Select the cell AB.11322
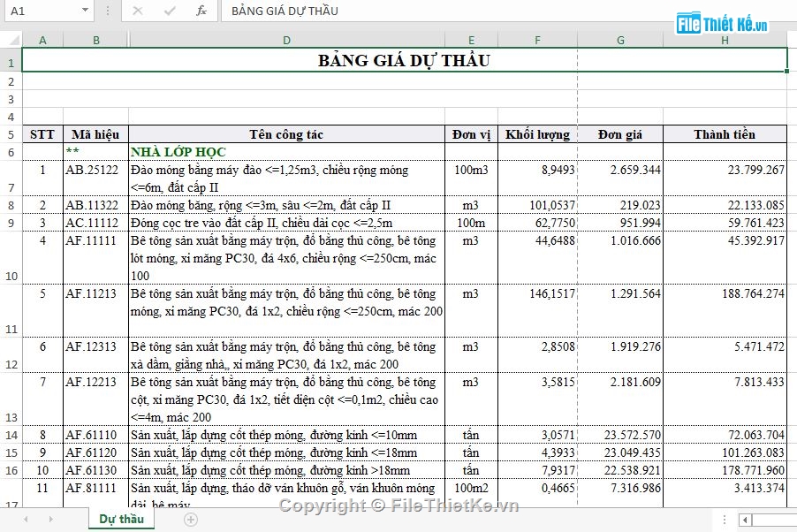797x532 pixels. (x=96, y=205)
